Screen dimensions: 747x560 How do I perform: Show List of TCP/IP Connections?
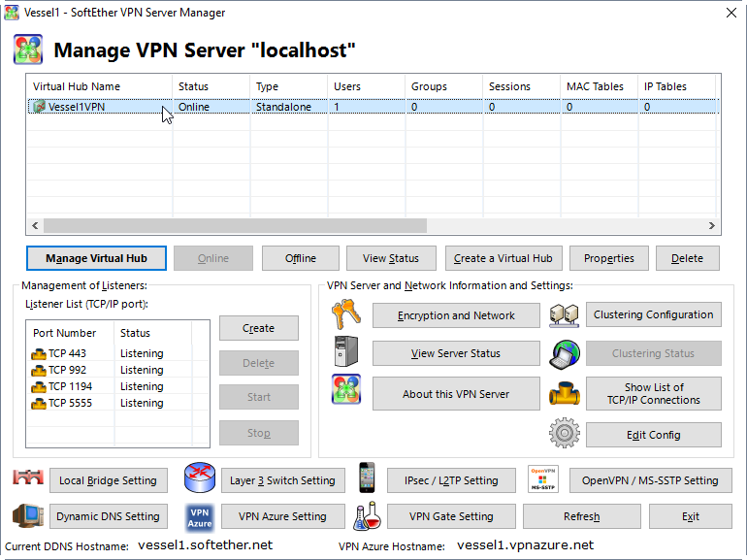point(653,394)
